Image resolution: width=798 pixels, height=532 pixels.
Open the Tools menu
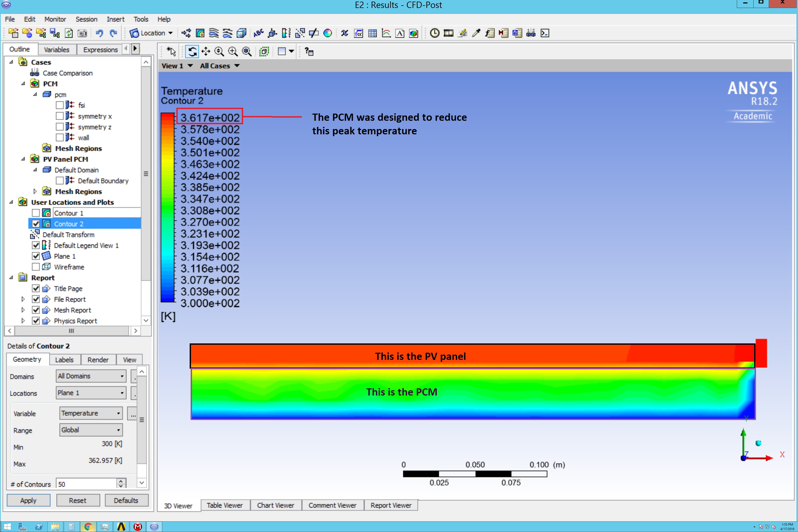pos(141,19)
